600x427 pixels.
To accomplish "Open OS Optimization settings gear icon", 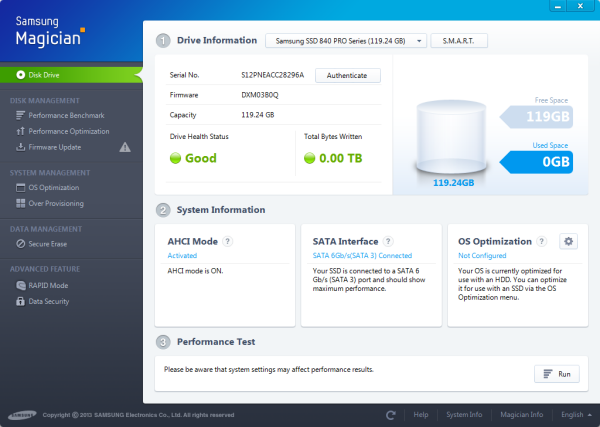I will [569, 241].
